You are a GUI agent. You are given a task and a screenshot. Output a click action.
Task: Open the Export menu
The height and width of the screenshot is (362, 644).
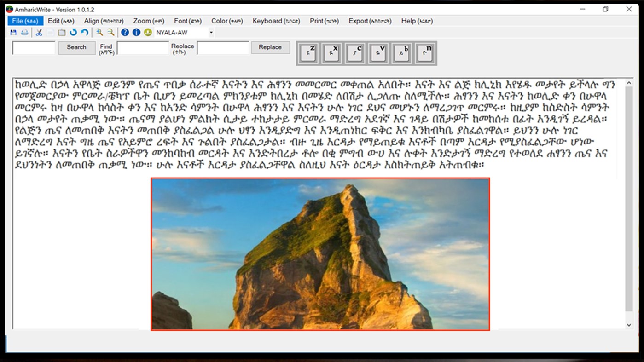pyautogui.click(x=371, y=20)
